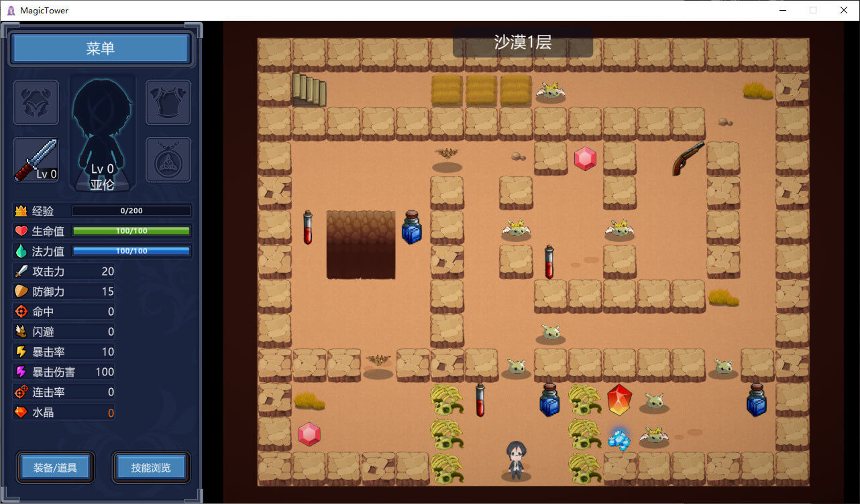
Task: Click the shield icon beside 防御力
Action: tap(21, 292)
